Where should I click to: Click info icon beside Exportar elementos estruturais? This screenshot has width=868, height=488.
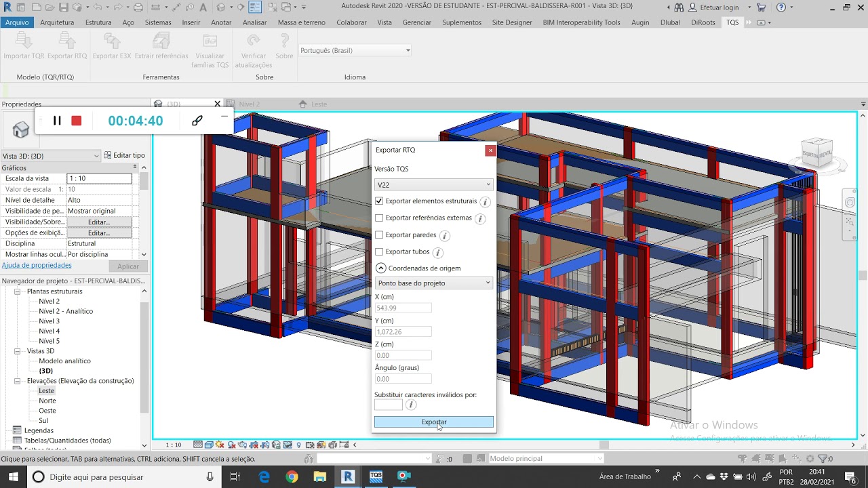tap(486, 202)
